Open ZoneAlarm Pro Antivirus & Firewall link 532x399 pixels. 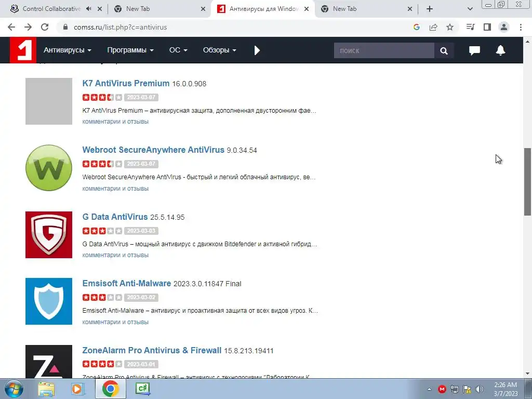point(152,350)
